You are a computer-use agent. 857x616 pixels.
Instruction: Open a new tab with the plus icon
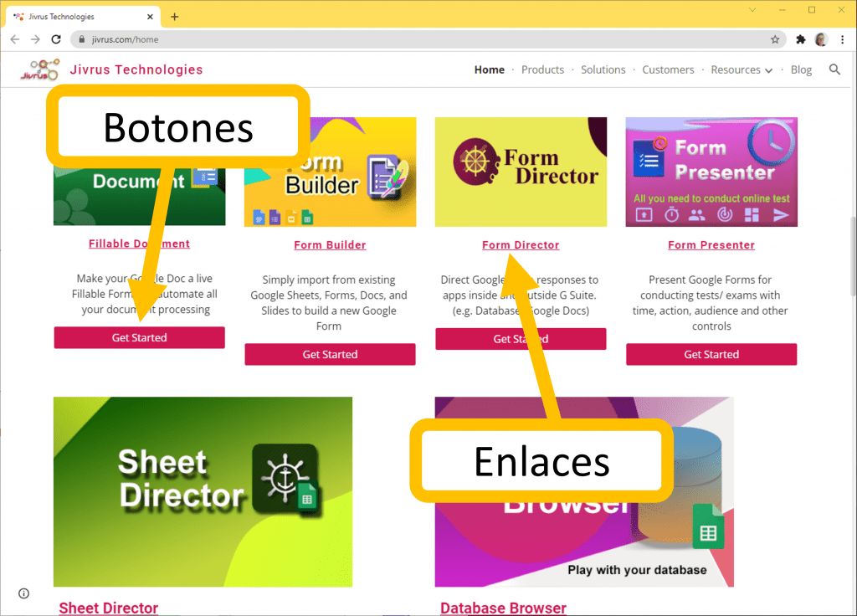click(x=174, y=17)
